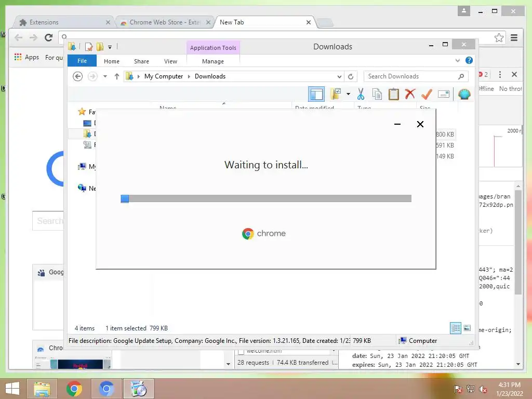
Task: Close the DevTools panel
Action: tap(514, 74)
